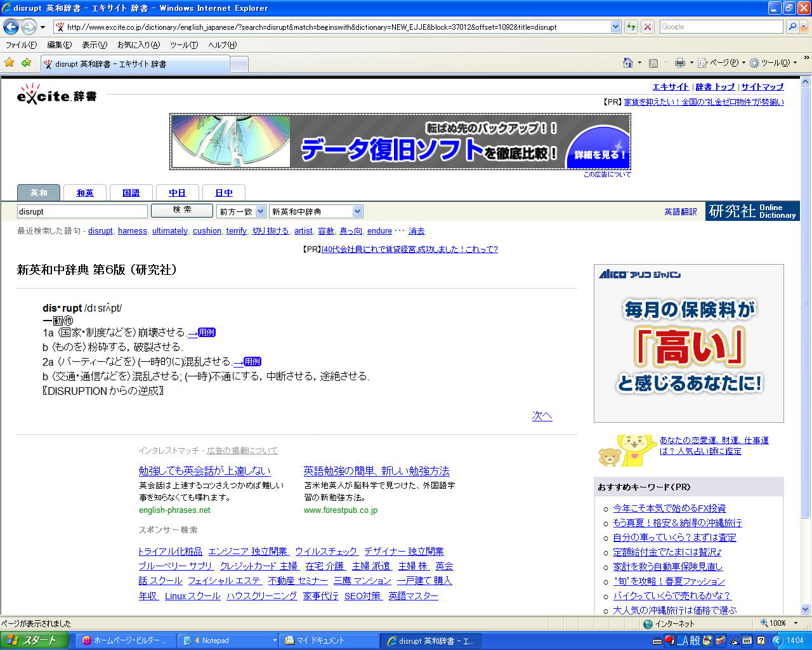This screenshot has height=650, width=812.
Task: Click the Add to Favorites icon
Action: pos(26,63)
